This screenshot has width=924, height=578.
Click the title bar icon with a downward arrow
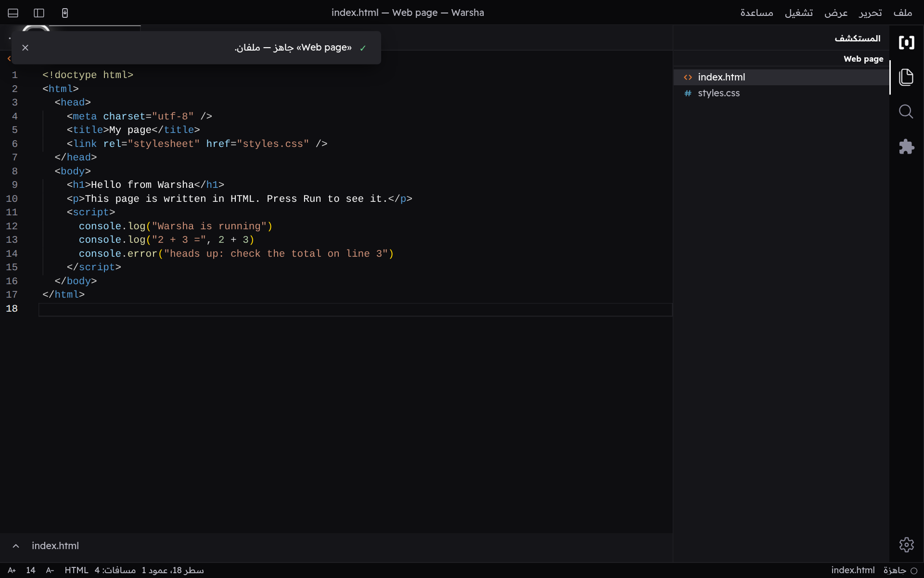[x=65, y=13]
